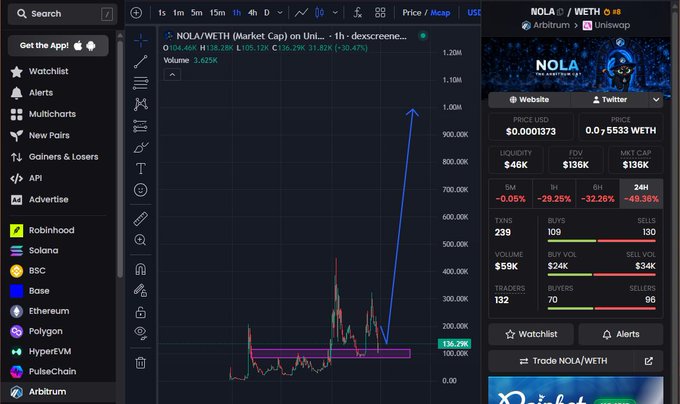This screenshot has width=680, height=404.
Task: Set timeframe to 1s
Action: pyautogui.click(x=162, y=13)
